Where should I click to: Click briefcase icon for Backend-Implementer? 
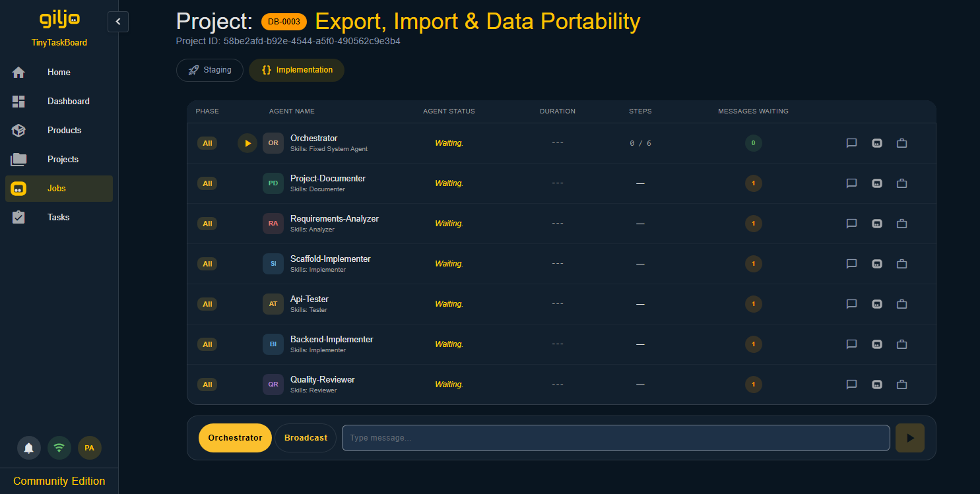click(902, 344)
